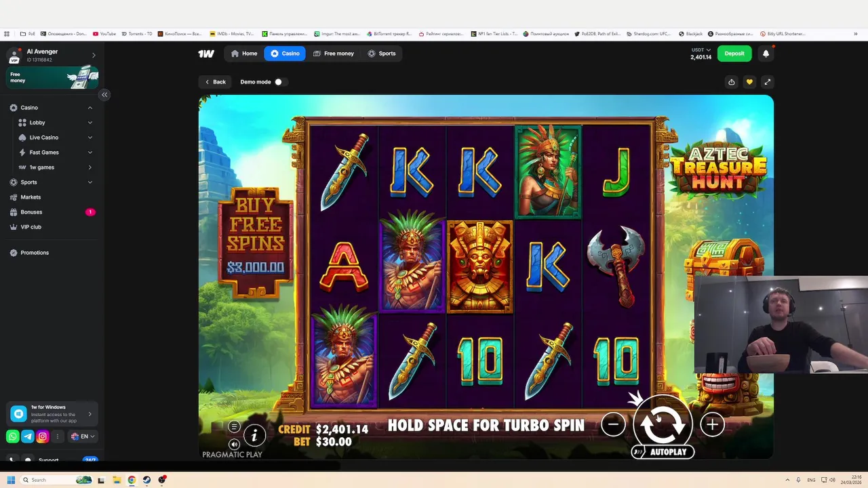
Task: Click the system tray volume icon
Action: click(x=833, y=480)
